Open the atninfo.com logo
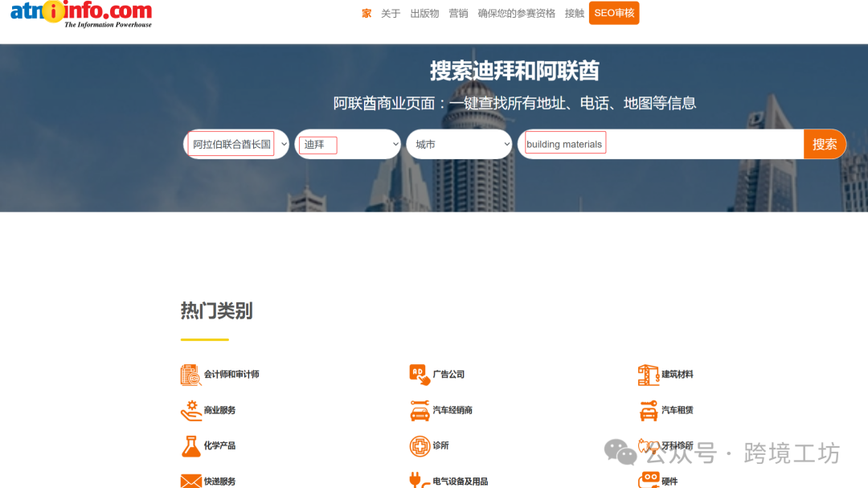Image resolution: width=868 pixels, height=488 pixels. click(78, 13)
